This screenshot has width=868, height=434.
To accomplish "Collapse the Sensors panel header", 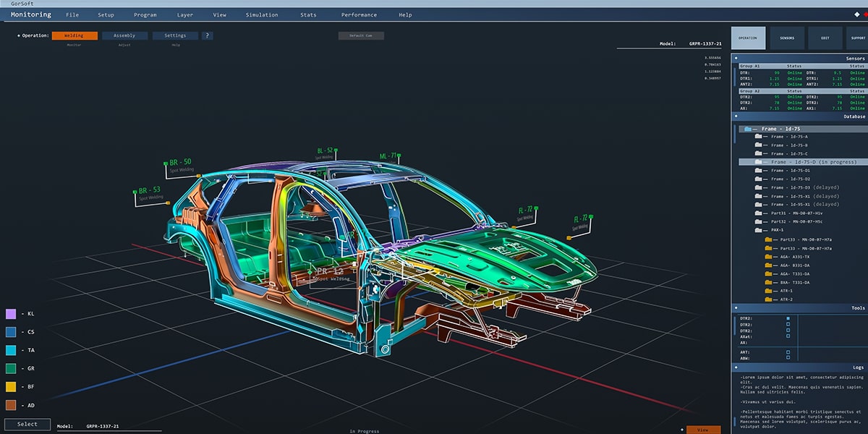I will (x=736, y=59).
